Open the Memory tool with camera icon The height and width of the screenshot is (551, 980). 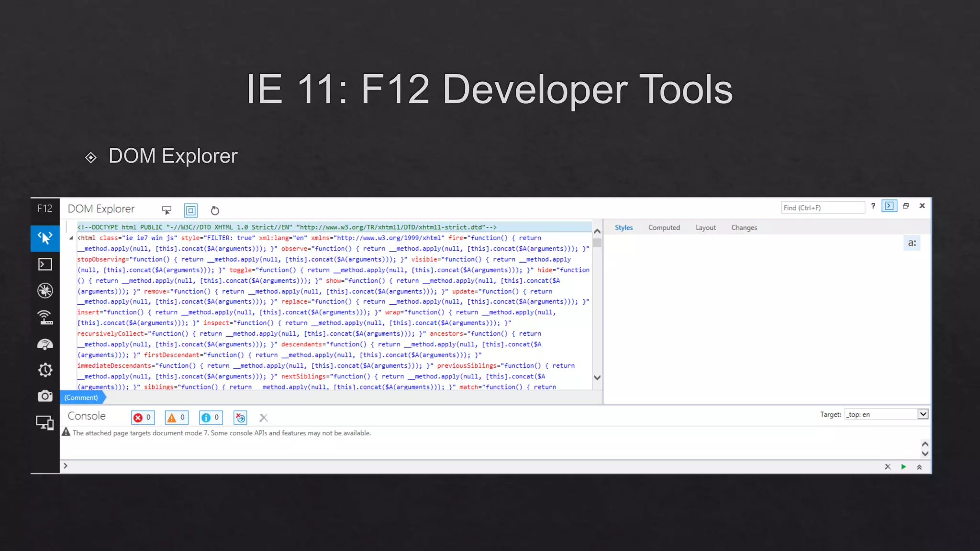[x=45, y=396]
